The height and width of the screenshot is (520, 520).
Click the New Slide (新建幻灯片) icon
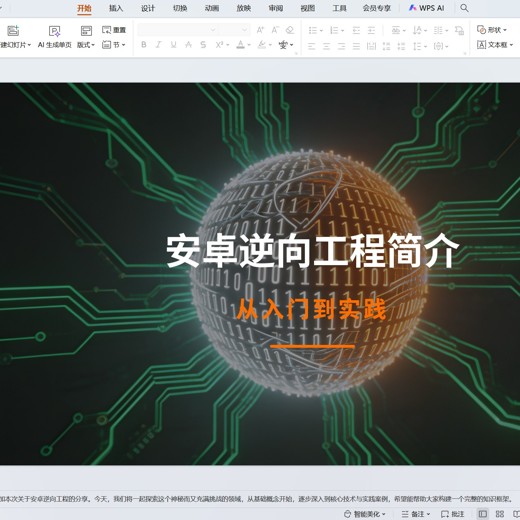coord(13,31)
